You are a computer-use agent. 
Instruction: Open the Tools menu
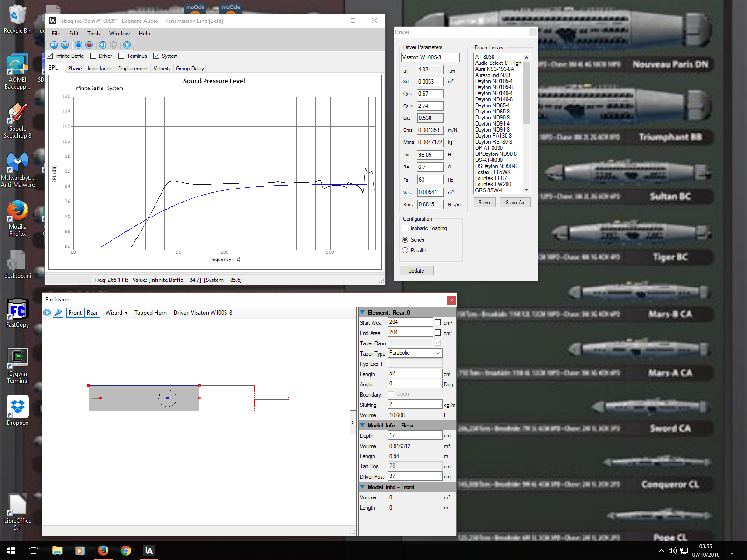[x=94, y=34]
